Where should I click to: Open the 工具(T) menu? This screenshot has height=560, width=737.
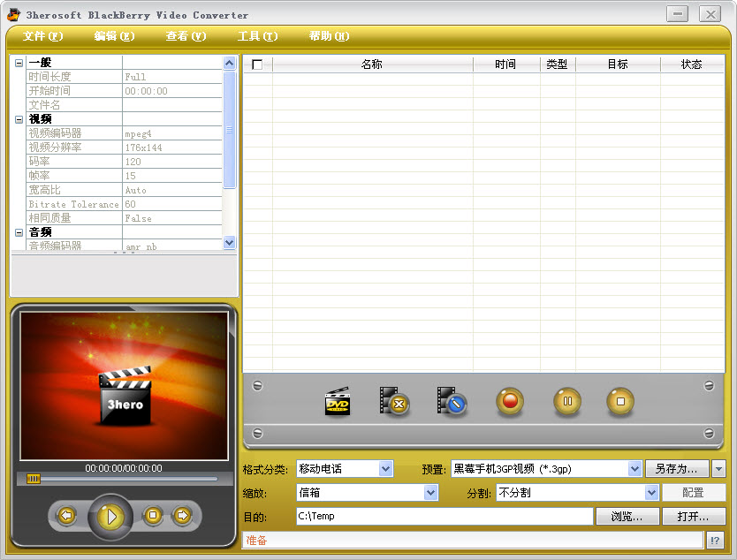(257, 36)
